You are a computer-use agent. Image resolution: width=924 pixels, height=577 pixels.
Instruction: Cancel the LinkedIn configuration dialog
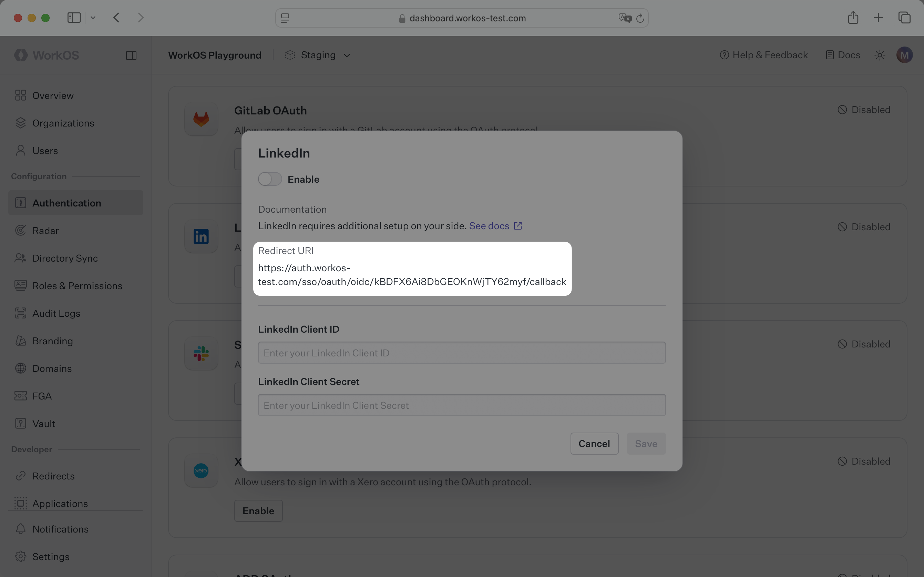[594, 443]
